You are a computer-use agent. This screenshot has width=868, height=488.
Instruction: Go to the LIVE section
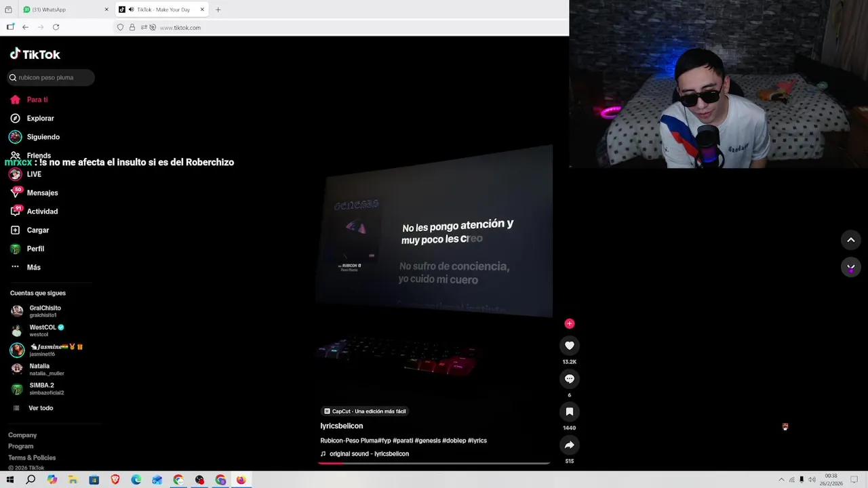(x=26, y=174)
